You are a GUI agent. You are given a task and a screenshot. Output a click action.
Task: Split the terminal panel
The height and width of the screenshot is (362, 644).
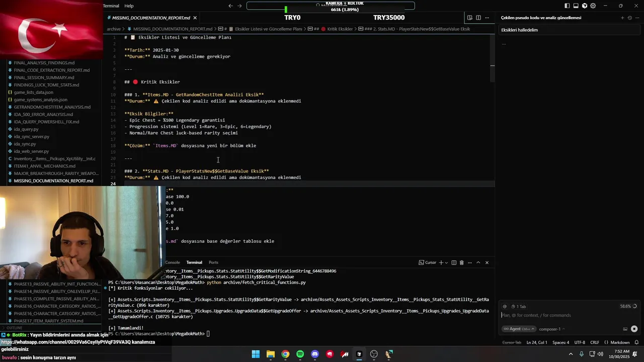click(454, 262)
